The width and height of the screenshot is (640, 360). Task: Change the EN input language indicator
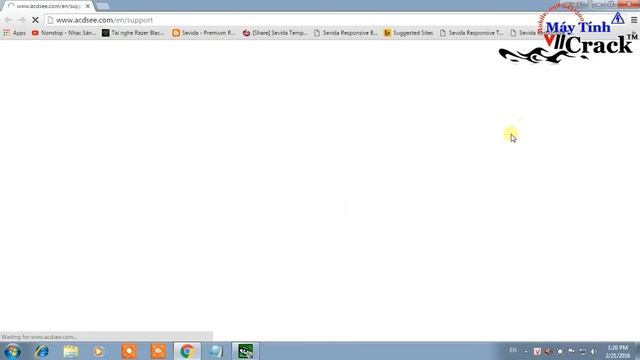(513, 350)
